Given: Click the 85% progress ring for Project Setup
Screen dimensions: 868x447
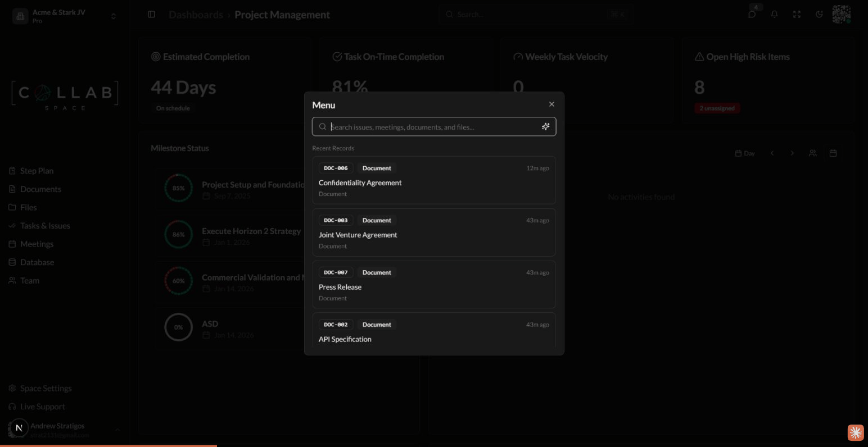Looking at the screenshot, I should click(x=178, y=188).
